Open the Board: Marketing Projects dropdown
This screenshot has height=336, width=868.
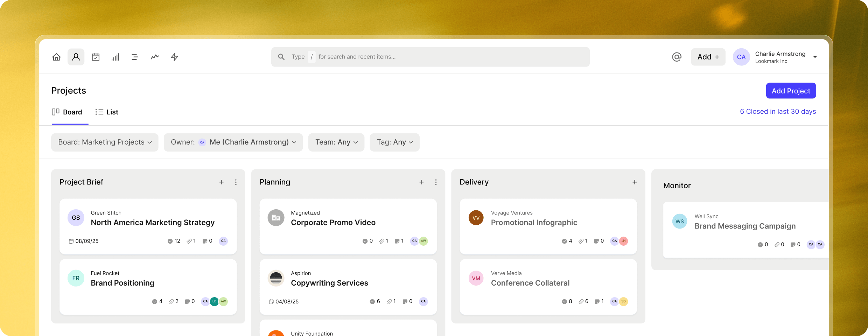click(x=104, y=142)
